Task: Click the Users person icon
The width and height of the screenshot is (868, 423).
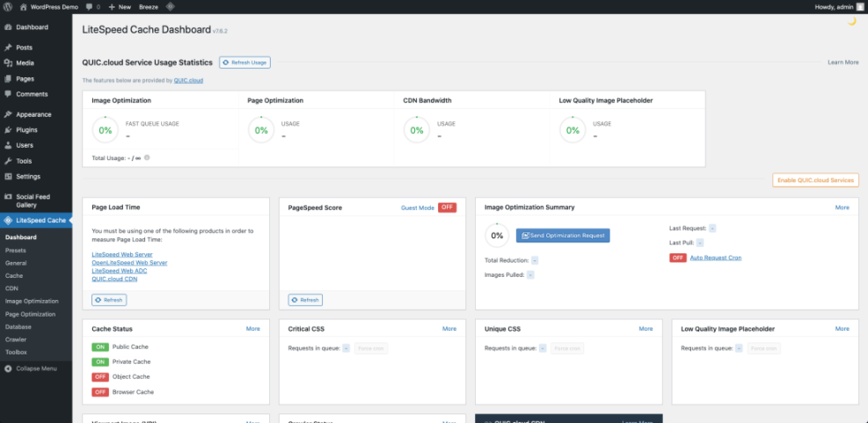Action: coord(8,146)
